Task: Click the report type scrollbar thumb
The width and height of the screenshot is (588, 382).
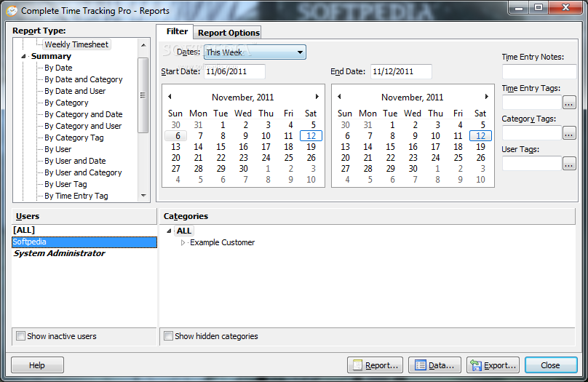Action: click(143, 95)
